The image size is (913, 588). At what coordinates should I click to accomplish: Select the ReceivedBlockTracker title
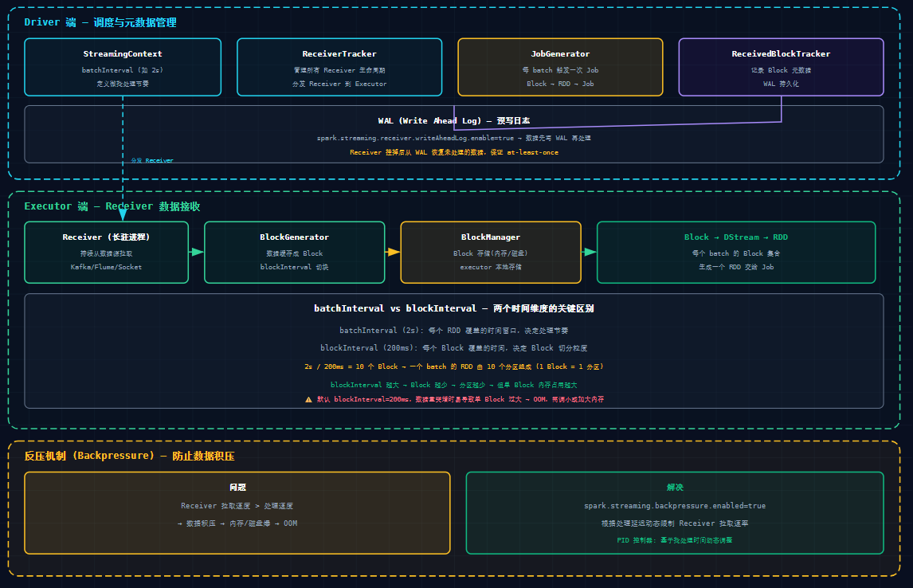point(781,53)
